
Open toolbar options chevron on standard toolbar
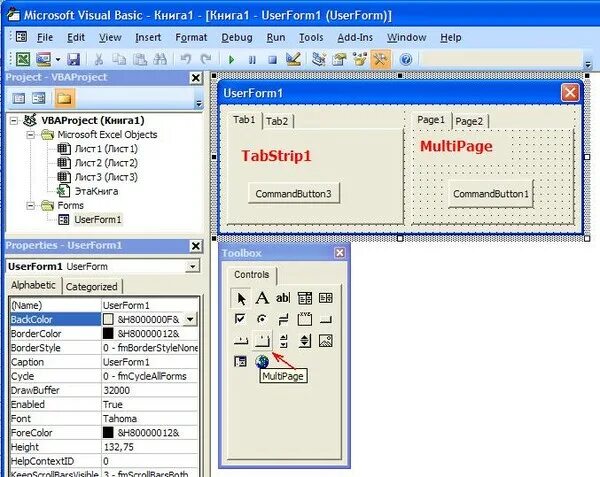click(588, 64)
